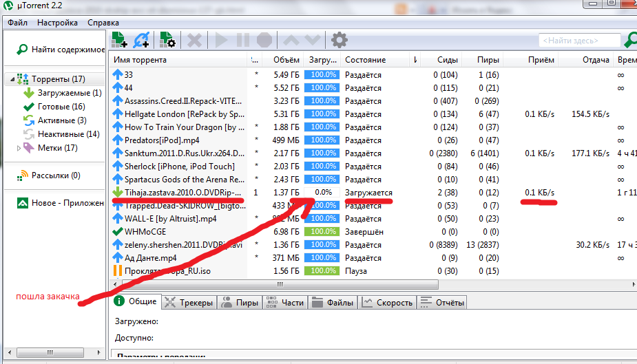Viewport: 637px width, 364px height.
Task: Select Метки (17) category
Action: pyautogui.click(x=50, y=148)
